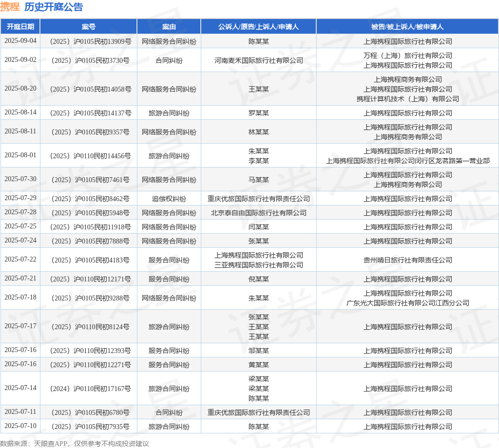Select the hearing date 2025-07-14
This screenshot has width=499, height=448.
20,388
